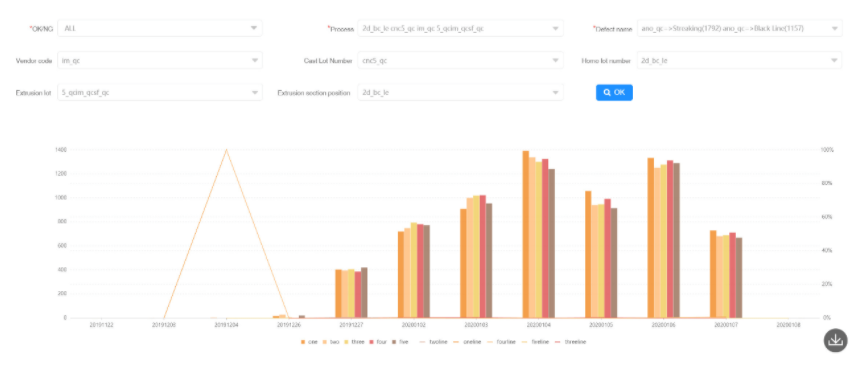The height and width of the screenshot is (369, 863).
Task: Click the 100% right axis value
Action: point(827,150)
